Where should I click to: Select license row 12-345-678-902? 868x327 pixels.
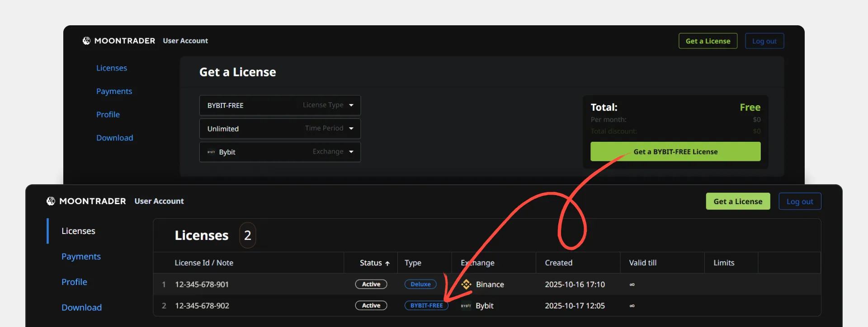pos(202,306)
